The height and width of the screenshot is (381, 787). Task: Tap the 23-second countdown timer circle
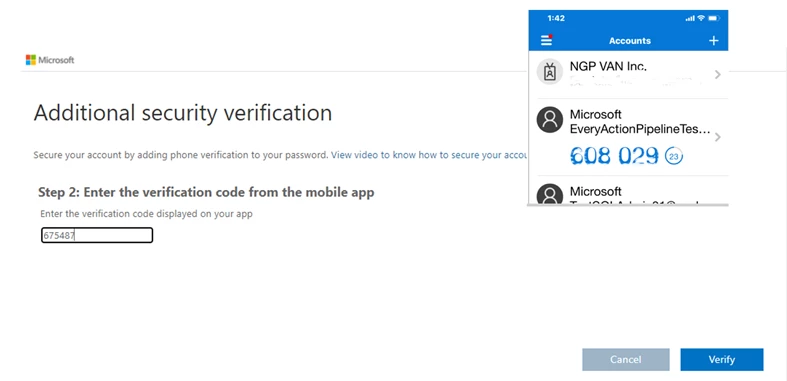coord(674,157)
